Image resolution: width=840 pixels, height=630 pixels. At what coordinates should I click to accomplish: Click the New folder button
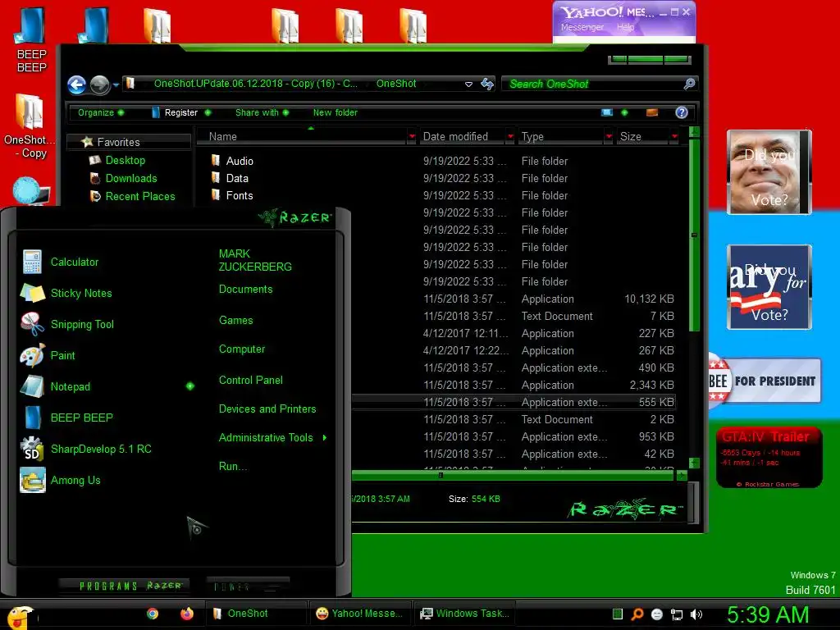[x=336, y=112]
